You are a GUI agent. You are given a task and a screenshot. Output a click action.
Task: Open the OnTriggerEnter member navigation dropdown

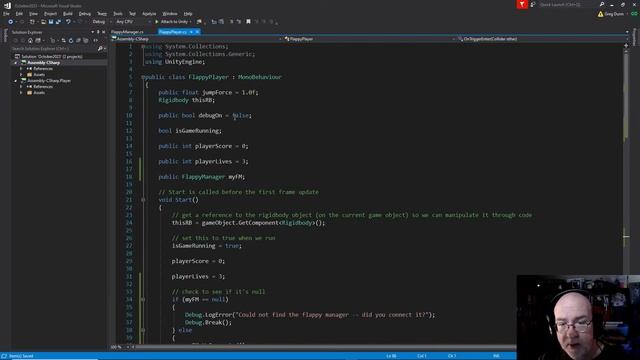542,39
